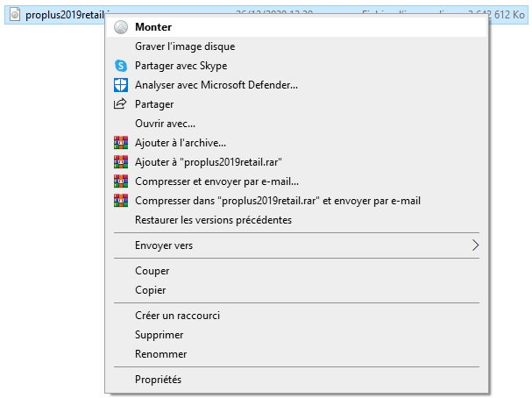
Task: Click the share arrow icon beside Partager
Action: 121,104
